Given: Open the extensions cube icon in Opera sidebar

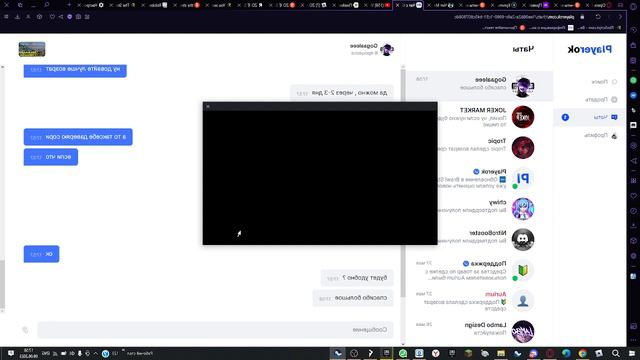Looking at the screenshot, I should [x=633, y=241].
